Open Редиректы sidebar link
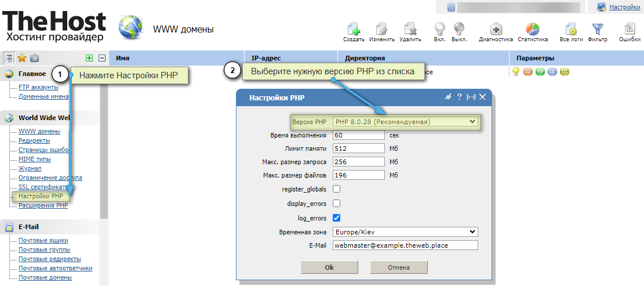Image resolution: width=644 pixels, height=286 pixels. (x=35, y=140)
